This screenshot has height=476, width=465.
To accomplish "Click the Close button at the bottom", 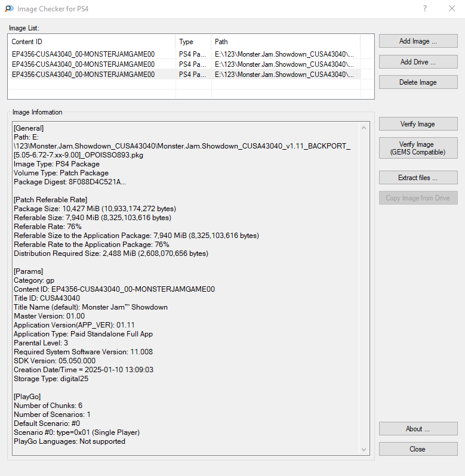I will click(x=418, y=449).
